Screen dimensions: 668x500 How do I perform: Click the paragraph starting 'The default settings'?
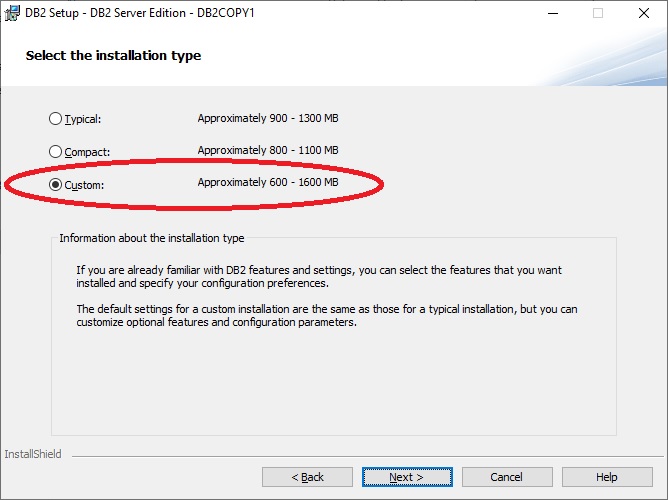click(x=326, y=316)
